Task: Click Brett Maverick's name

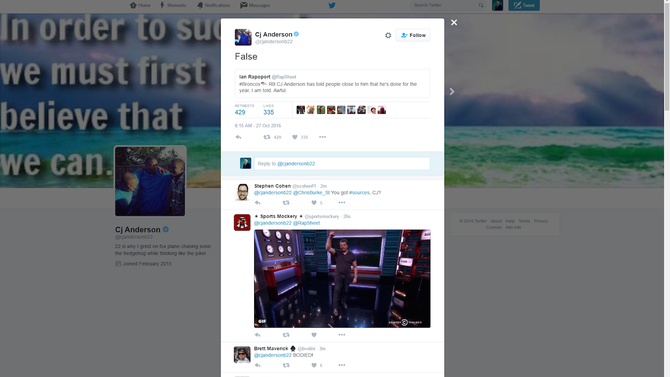Action: click(x=271, y=349)
